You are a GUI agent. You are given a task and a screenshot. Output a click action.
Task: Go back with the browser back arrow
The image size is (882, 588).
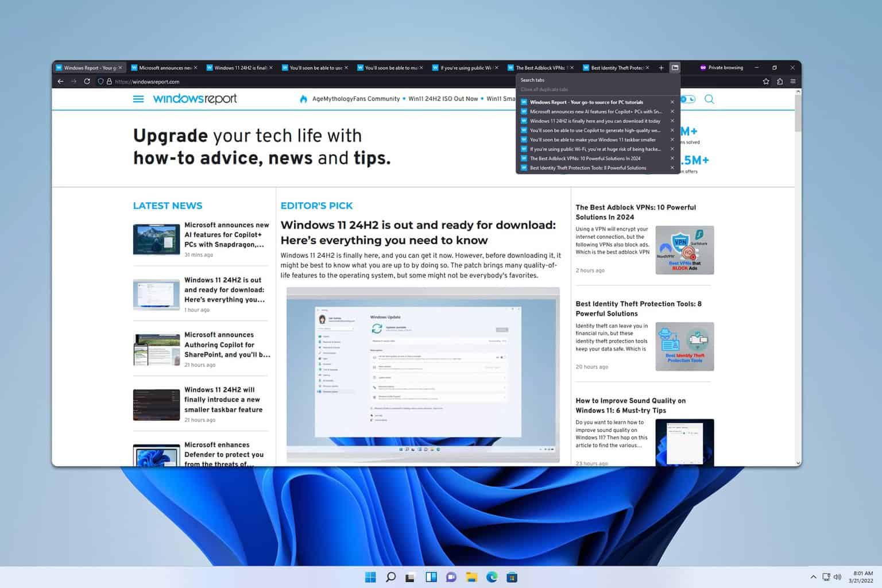[x=61, y=82]
